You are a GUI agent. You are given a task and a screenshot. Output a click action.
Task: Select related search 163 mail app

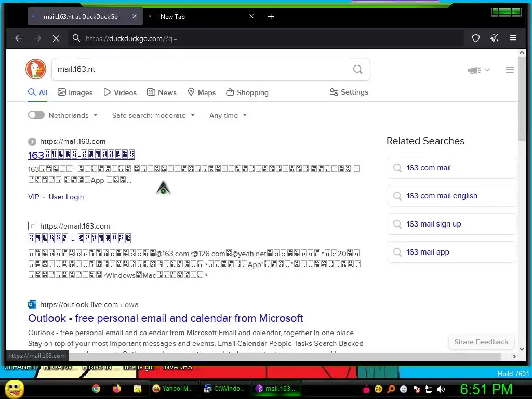(451, 252)
